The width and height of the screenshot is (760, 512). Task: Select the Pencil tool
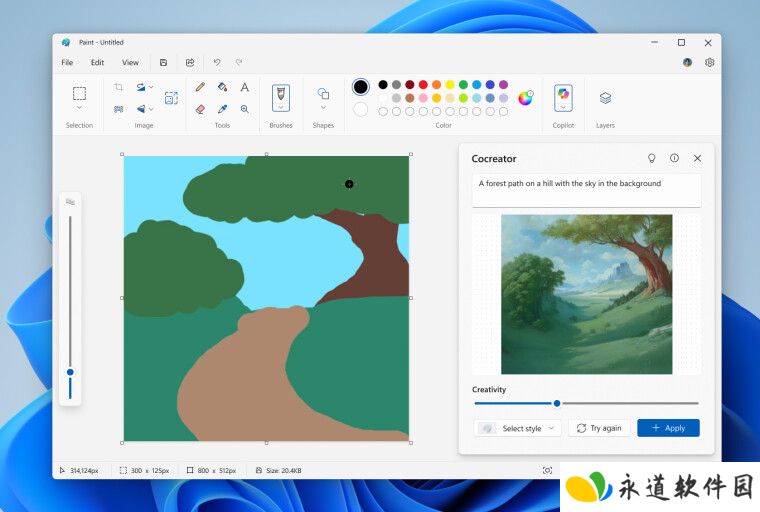tap(200, 87)
